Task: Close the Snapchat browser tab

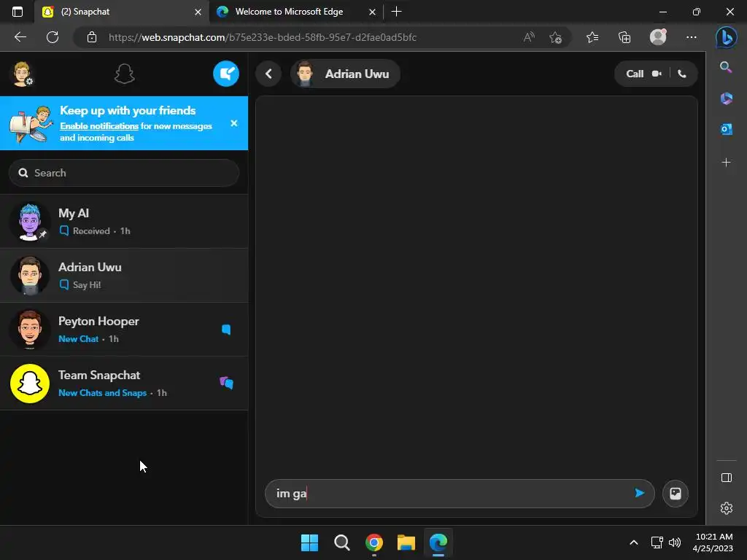Action: (x=198, y=12)
